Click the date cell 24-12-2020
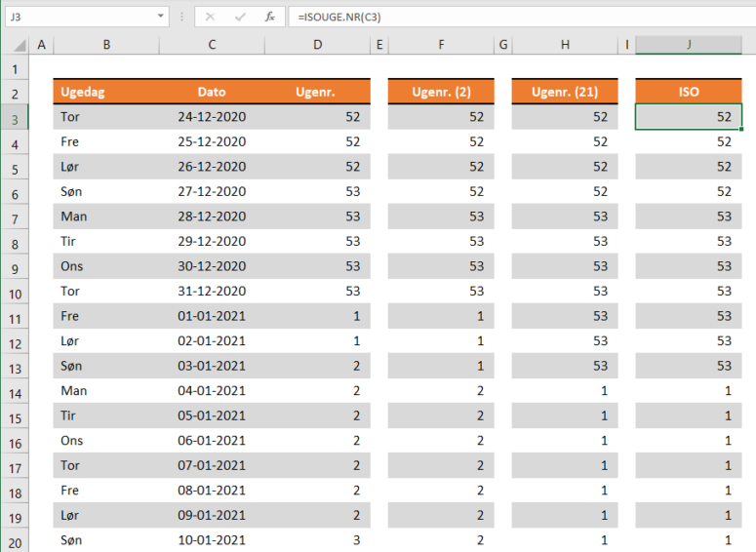Screen dimensions: 756x552 pos(212,117)
